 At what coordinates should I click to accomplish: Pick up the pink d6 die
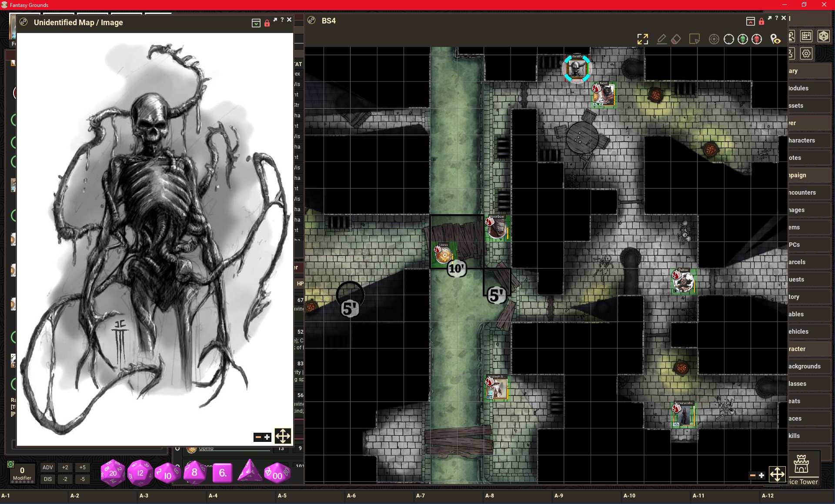coord(222,473)
